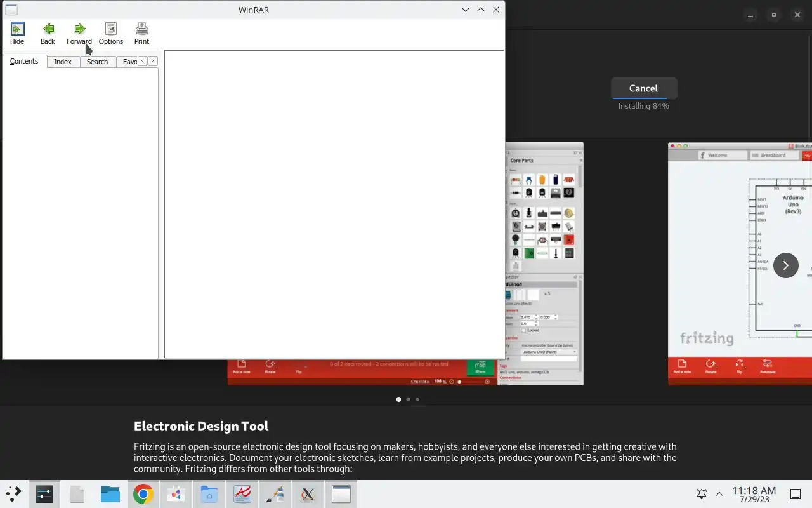Open the blue folder file manager in taskbar
This screenshot has width=812, height=508.
110,494
